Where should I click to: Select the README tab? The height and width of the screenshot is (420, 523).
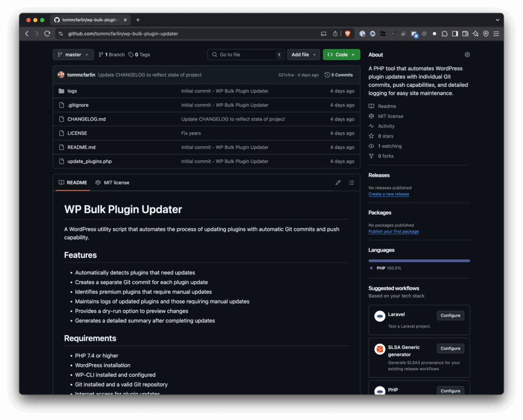[73, 182]
